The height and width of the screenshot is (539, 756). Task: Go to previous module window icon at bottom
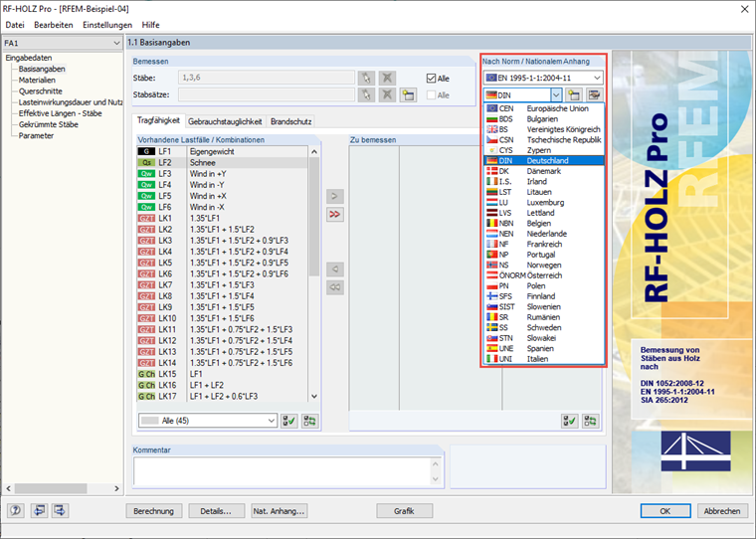pyautogui.click(x=39, y=510)
